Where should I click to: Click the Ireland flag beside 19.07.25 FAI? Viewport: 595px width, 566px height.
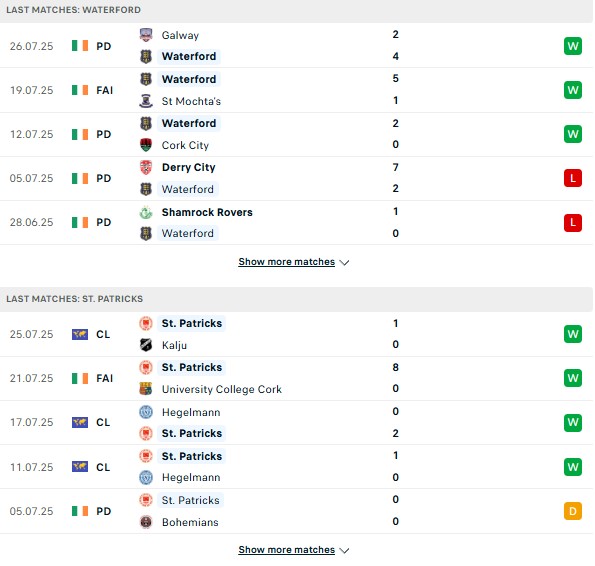(80, 90)
